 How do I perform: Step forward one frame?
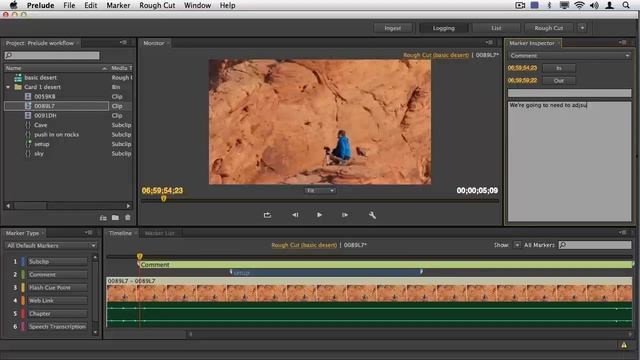[345, 215]
